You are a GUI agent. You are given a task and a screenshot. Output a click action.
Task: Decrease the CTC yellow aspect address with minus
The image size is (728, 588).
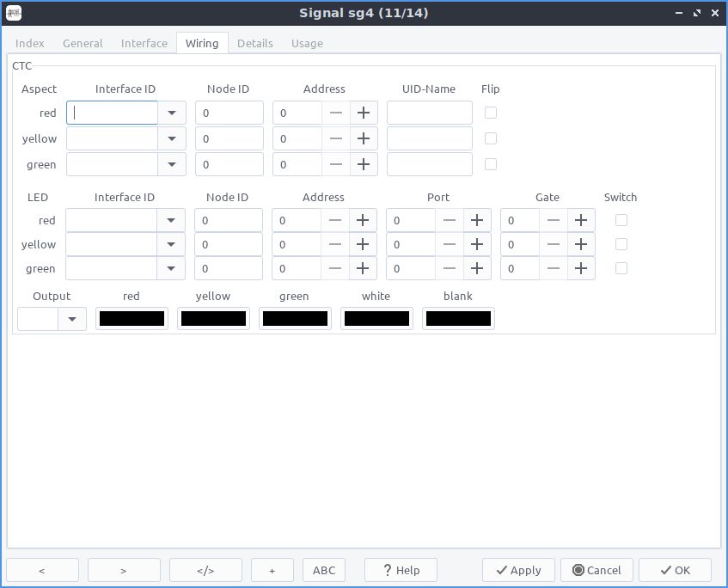click(x=336, y=139)
